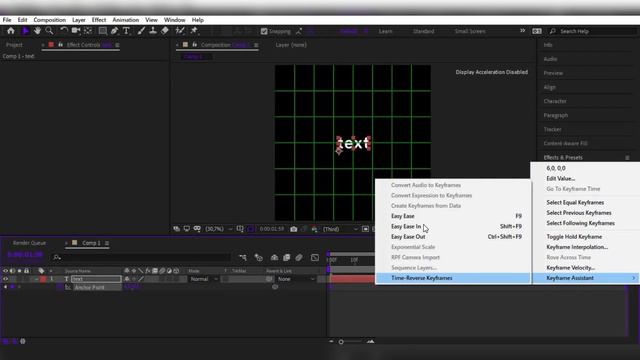Toggle frame blending for timeline layers

click(287, 258)
